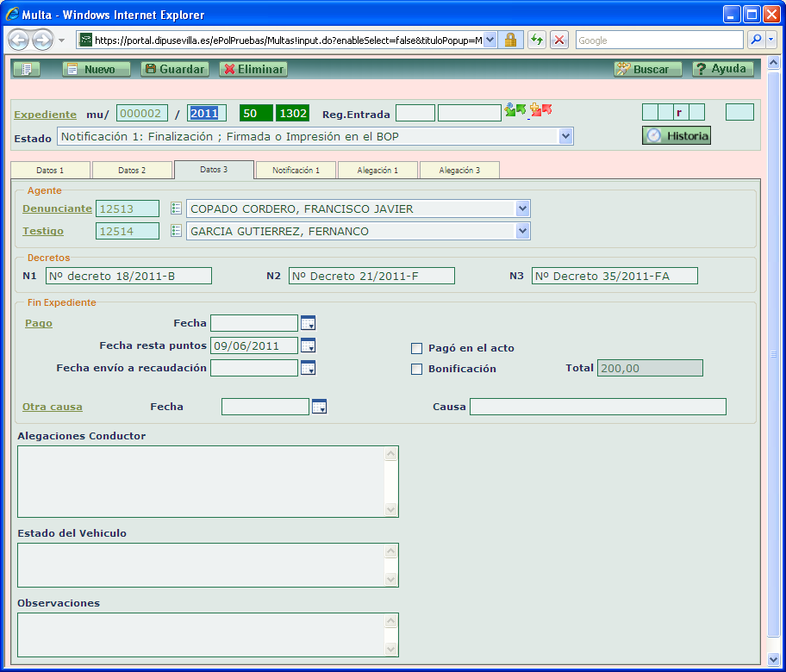Click the Expediente link
This screenshot has width=786, height=672.
(x=45, y=115)
